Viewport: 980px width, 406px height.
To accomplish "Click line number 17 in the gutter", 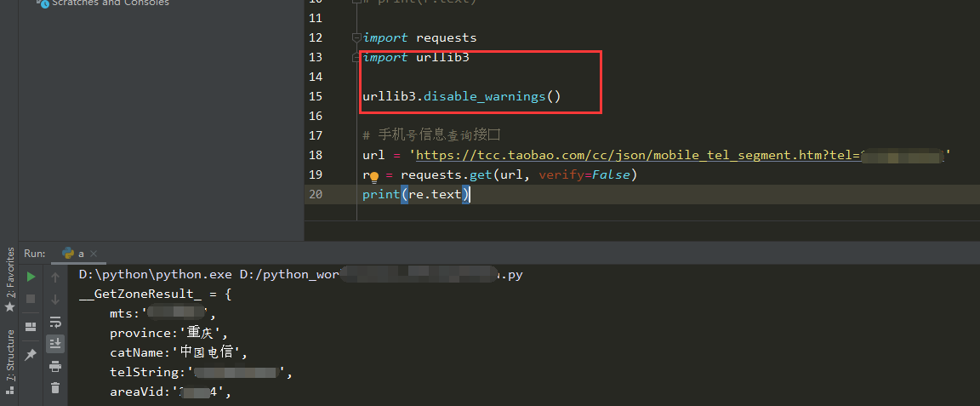I will 316,135.
